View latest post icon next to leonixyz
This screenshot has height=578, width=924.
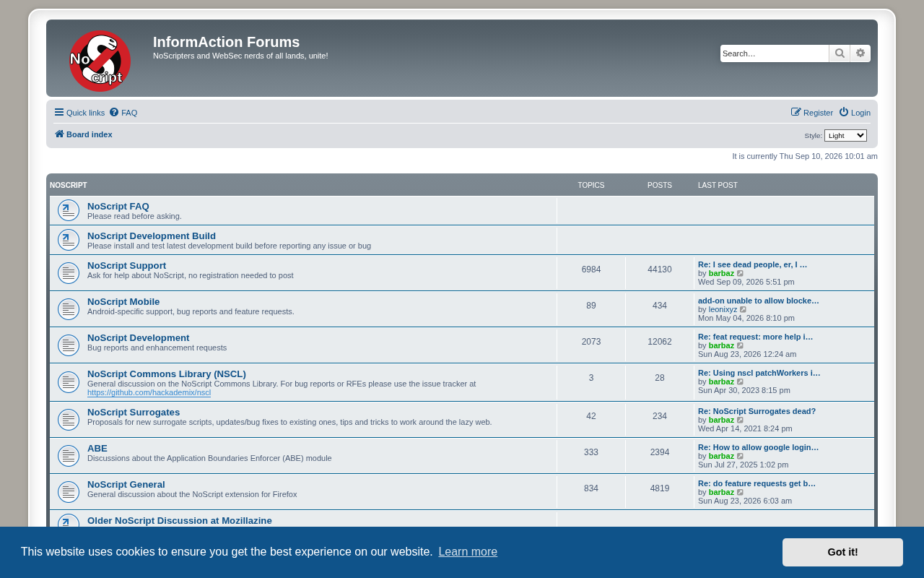744,309
